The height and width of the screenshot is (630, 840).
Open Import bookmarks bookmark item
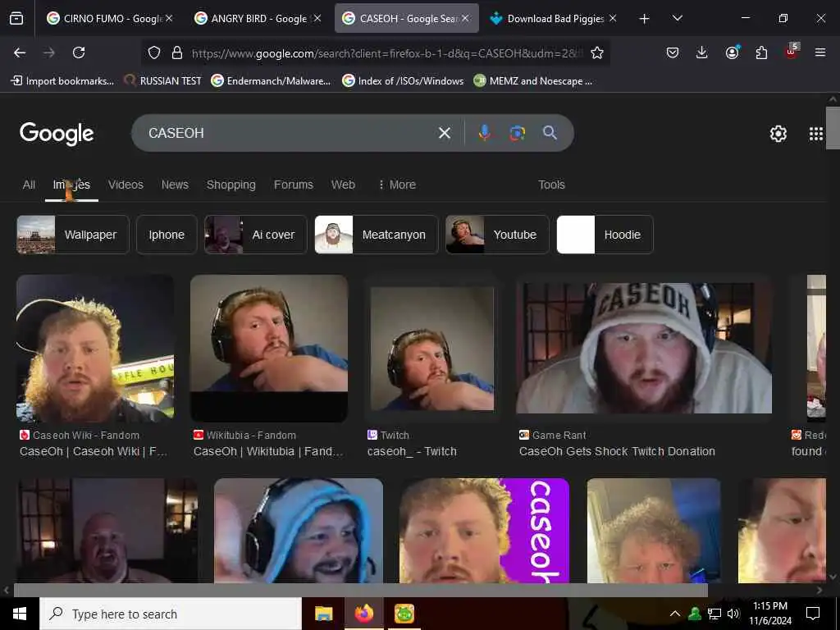click(x=62, y=81)
